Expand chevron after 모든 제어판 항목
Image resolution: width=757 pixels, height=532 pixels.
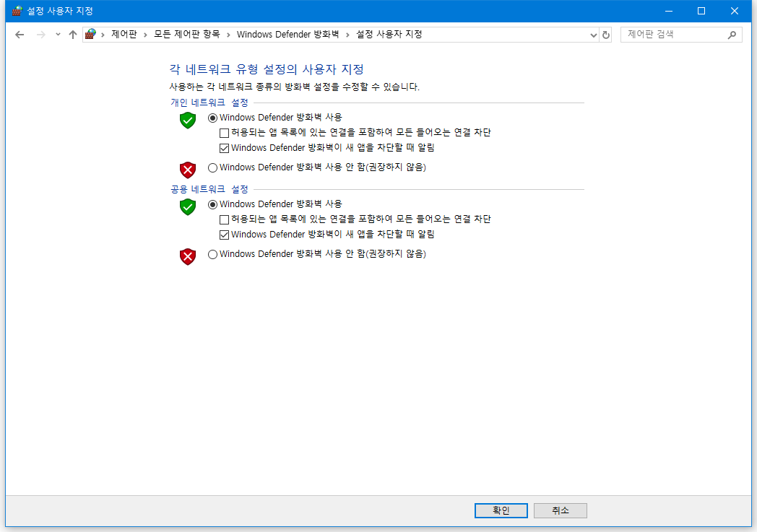228,35
